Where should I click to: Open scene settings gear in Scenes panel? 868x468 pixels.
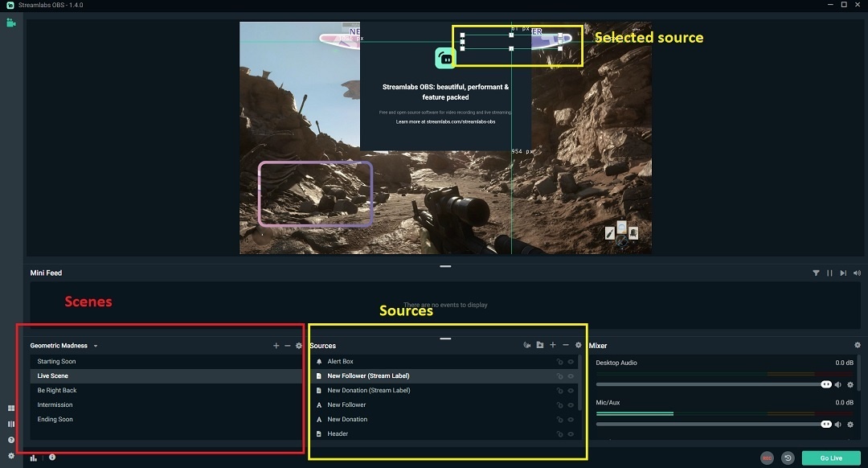click(x=299, y=346)
